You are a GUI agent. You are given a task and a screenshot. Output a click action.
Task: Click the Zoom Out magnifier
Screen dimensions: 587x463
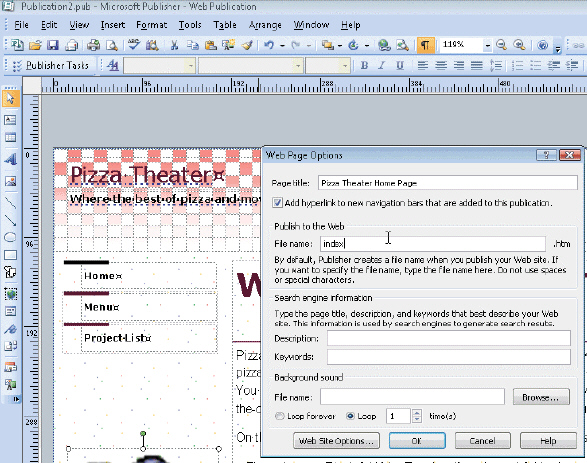[501, 45]
